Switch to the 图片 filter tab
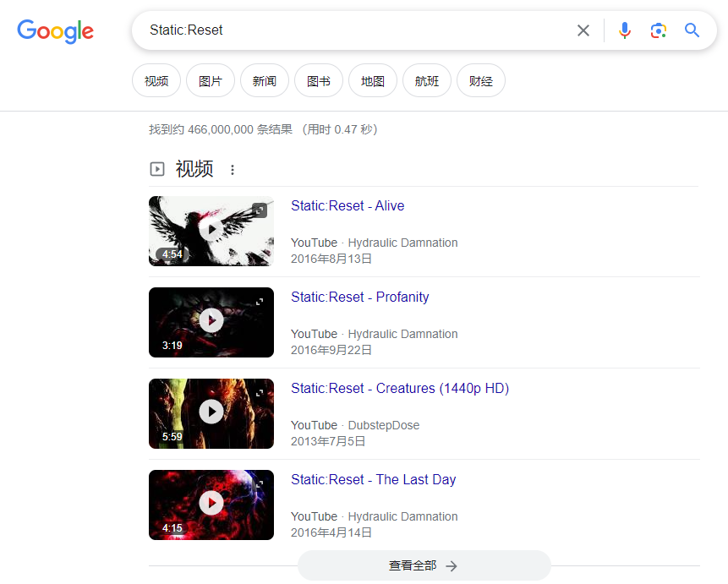The width and height of the screenshot is (728, 584). coord(211,81)
